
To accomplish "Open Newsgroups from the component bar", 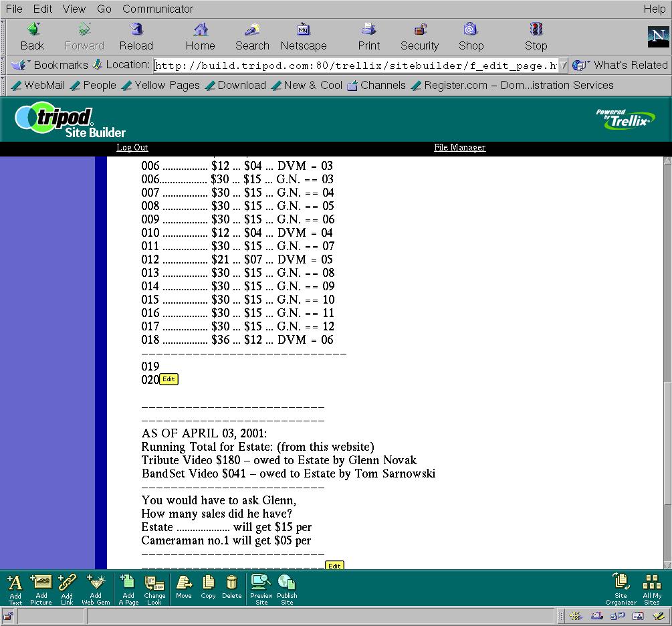I will [x=617, y=617].
